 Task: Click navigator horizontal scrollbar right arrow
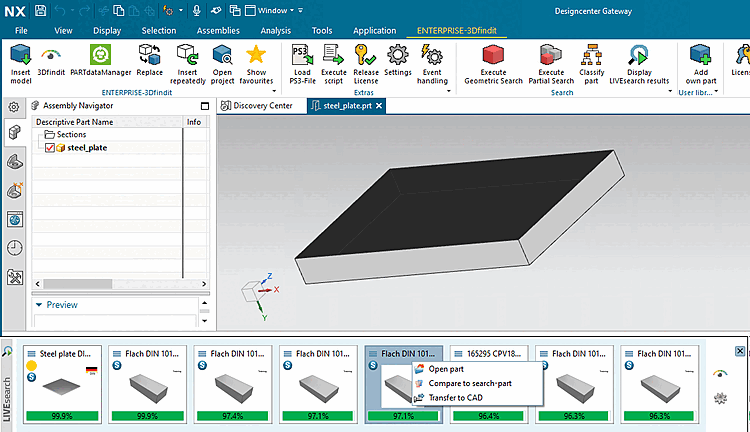(204, 284)
